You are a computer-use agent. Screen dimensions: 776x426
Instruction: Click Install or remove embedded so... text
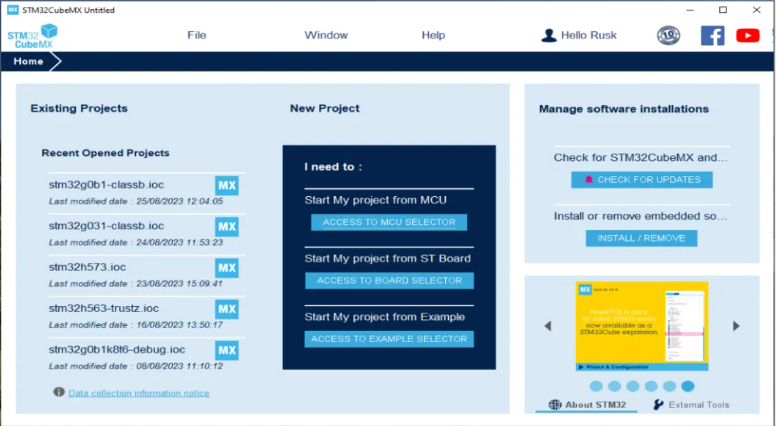(640, 216)
